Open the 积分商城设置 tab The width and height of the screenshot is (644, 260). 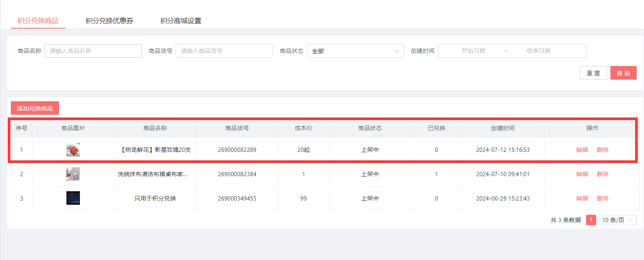181,21
